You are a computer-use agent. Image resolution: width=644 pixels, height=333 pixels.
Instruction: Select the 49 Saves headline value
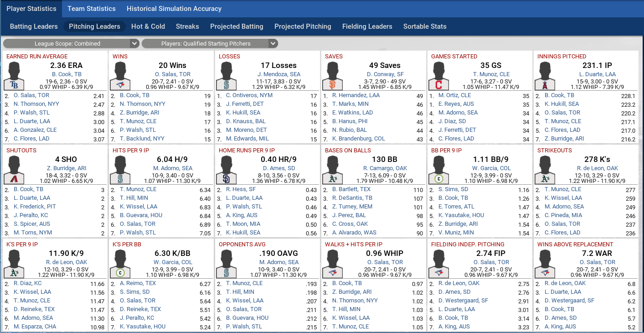(384, 66)
